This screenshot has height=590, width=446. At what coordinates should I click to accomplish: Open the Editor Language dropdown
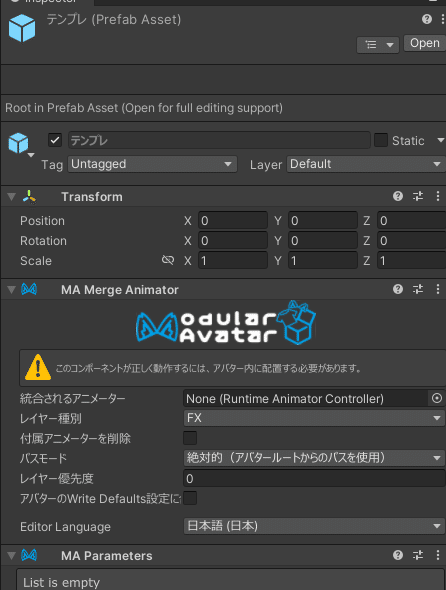(x=314, y=526)
